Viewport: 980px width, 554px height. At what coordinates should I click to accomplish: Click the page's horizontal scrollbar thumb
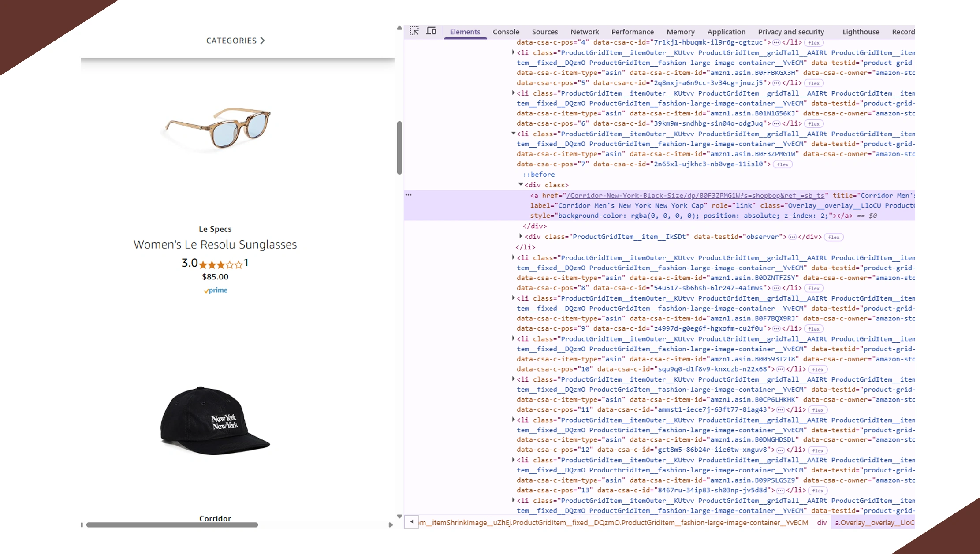[172, 524]
